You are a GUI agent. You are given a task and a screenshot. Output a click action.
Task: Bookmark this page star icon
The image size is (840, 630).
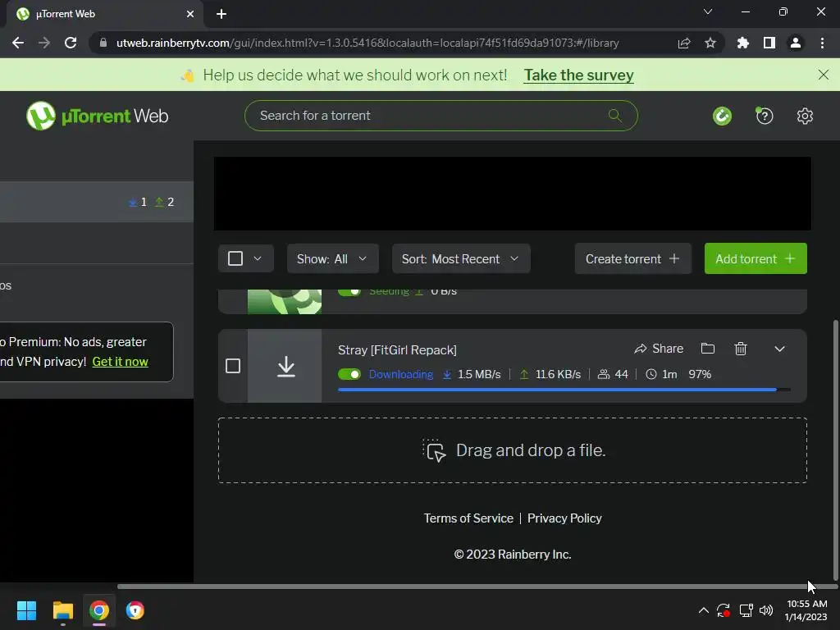[x=710, y=43]
